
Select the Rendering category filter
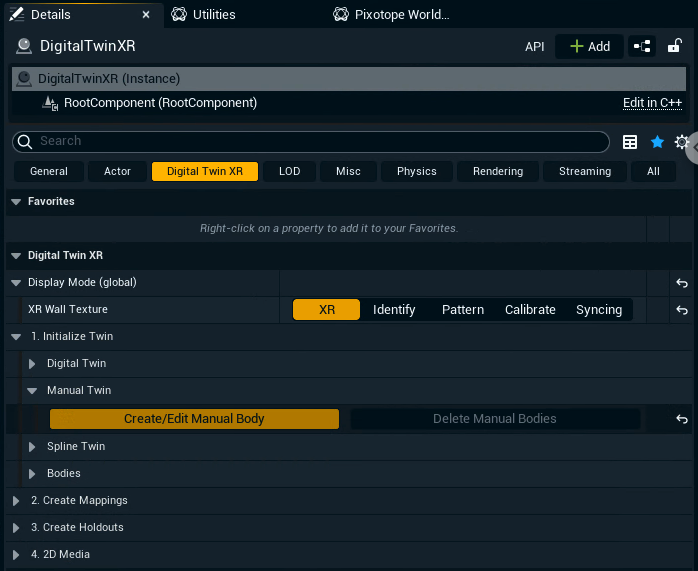[498, 171]
